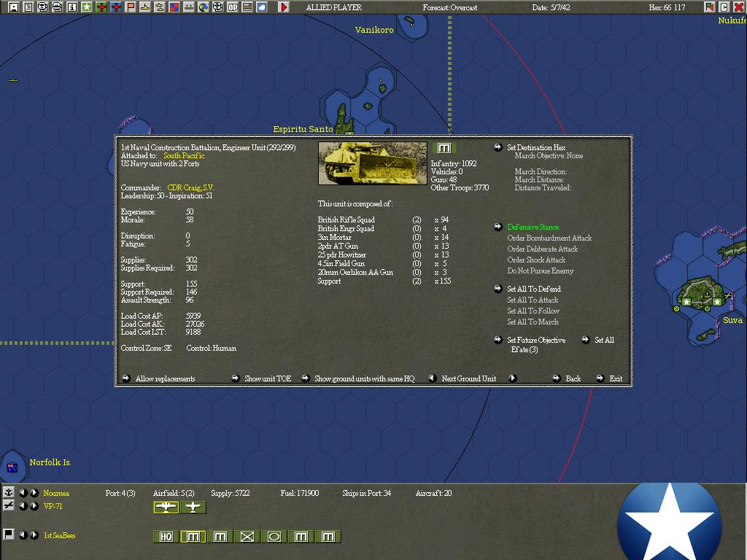Select the HQ unit icon in bottom bar
The image size is (747, 560).
click(166, 537)
